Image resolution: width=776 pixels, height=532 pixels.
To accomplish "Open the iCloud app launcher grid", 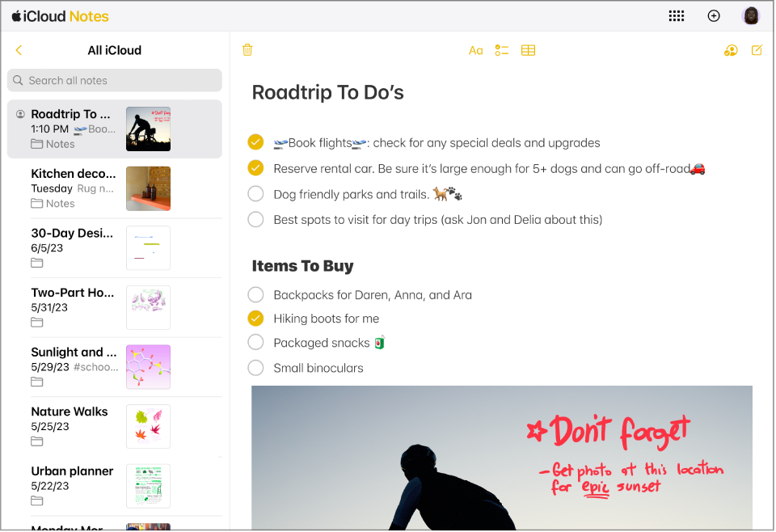I will pyautogui.click(x=677, y=15).
